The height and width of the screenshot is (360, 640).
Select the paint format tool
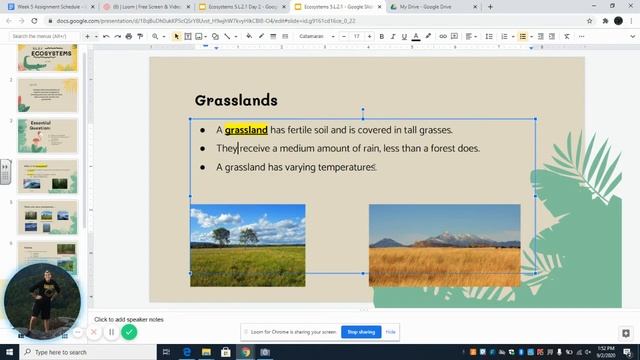(x=140, y=36)
